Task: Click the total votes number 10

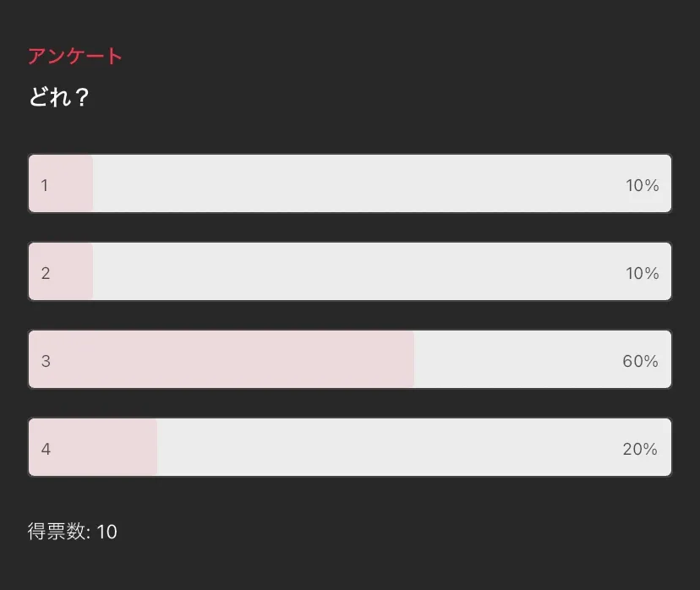Action: [107, 532]
